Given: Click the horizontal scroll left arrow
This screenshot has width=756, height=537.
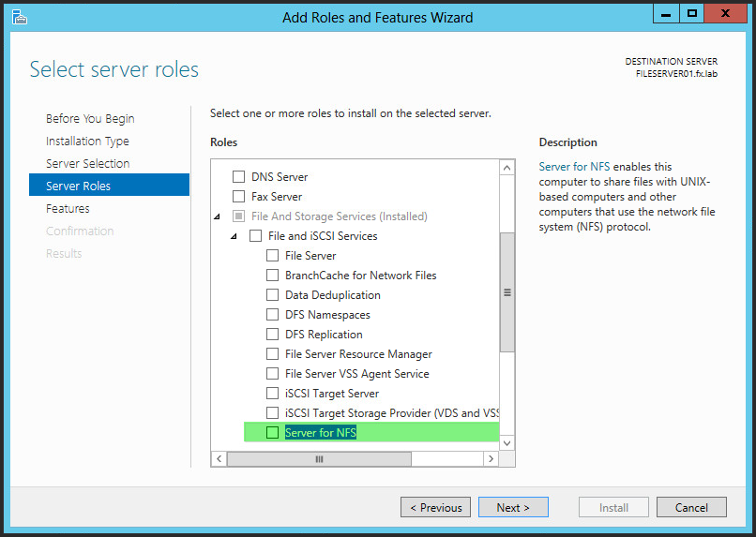Looking at the screenshot, I should coord(219,459).
